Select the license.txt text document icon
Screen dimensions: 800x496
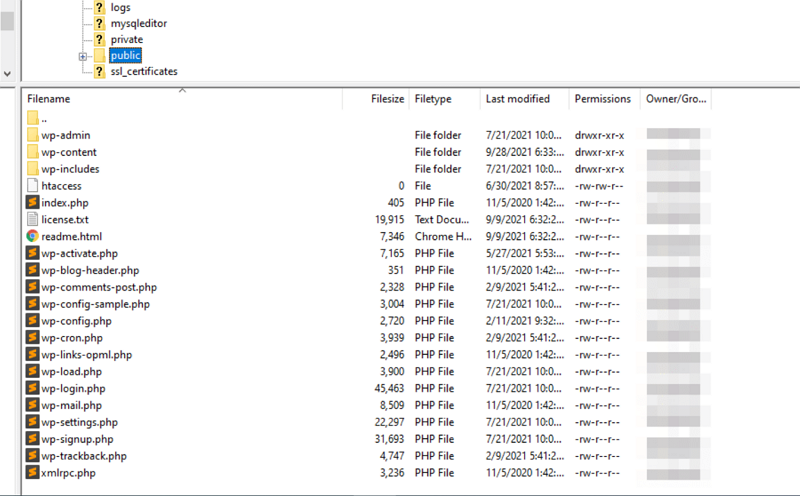click(33, 219)
